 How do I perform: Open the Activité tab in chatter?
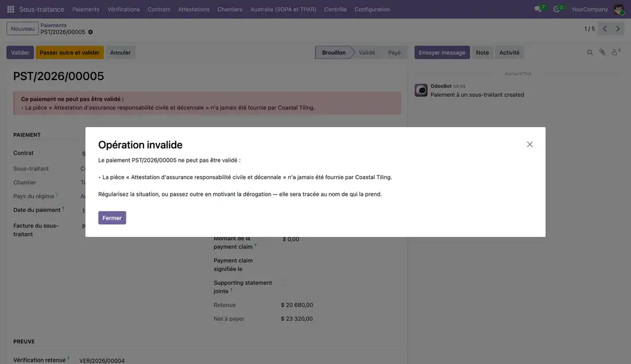[x=509, y=53]
